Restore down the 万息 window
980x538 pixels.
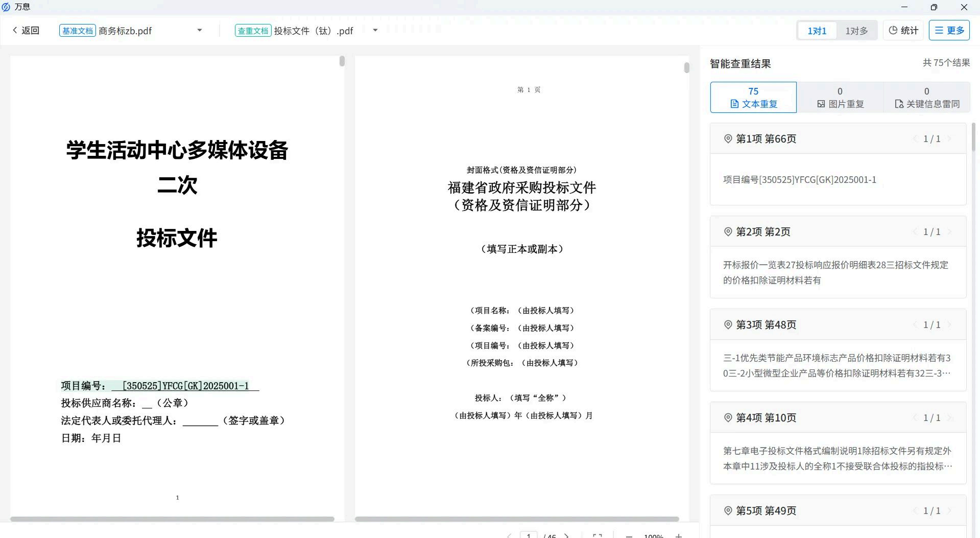[934, 7]
